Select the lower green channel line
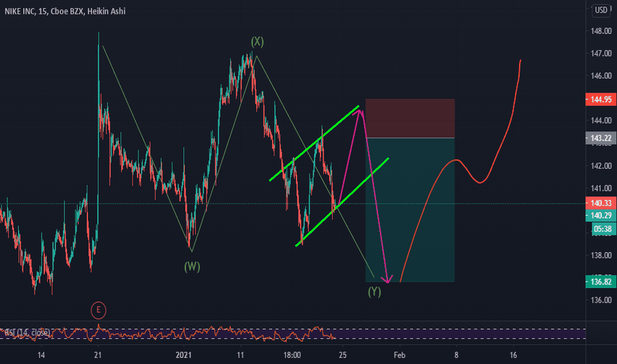 (342, 203)
